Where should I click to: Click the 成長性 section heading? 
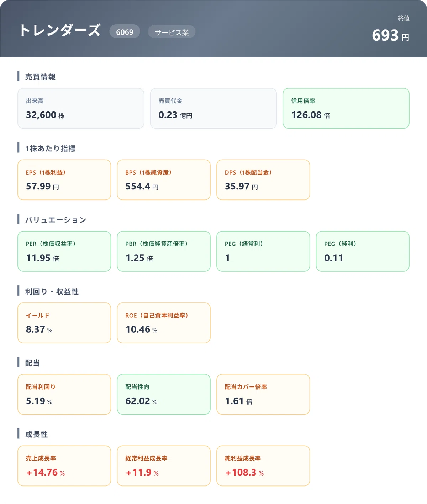click(x=36, y=434)
